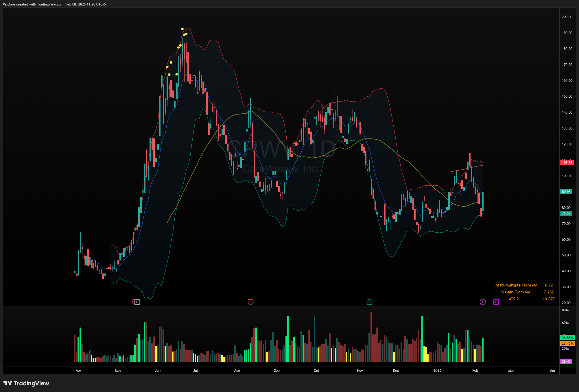Click the purple lightning bolt event icon

point(483,302)
